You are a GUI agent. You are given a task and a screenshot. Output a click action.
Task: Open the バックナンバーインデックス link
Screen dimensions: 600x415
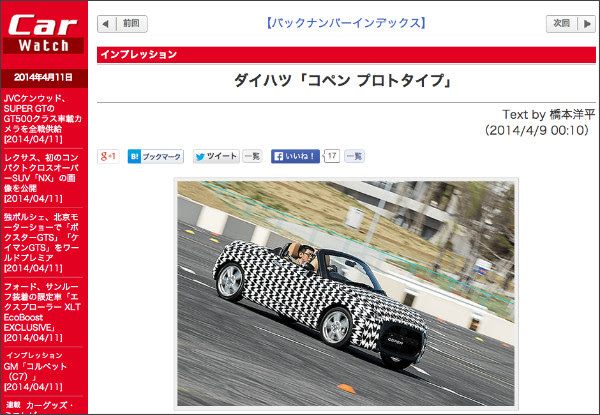tap(346, 23)
